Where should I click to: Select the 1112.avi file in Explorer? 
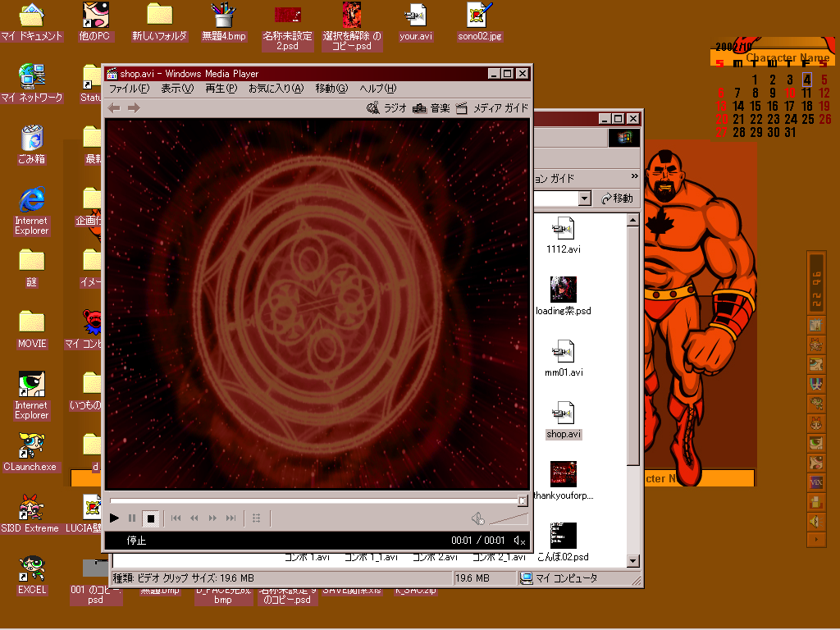pyautogui.click(x=563, y=235)
